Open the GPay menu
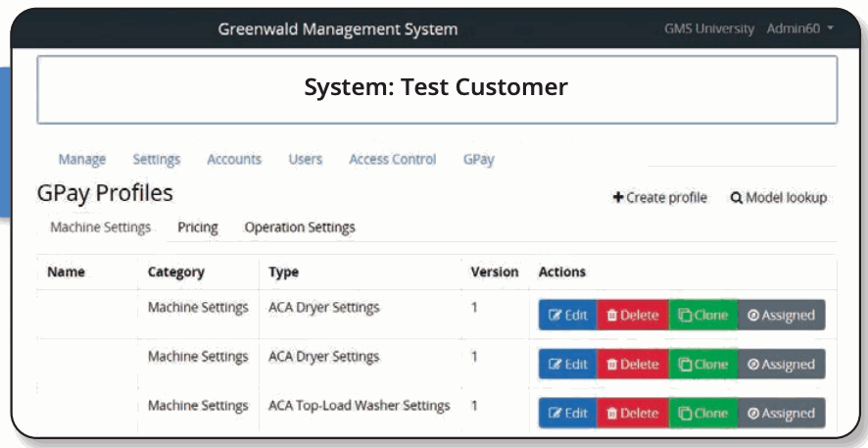 (479, 160)
